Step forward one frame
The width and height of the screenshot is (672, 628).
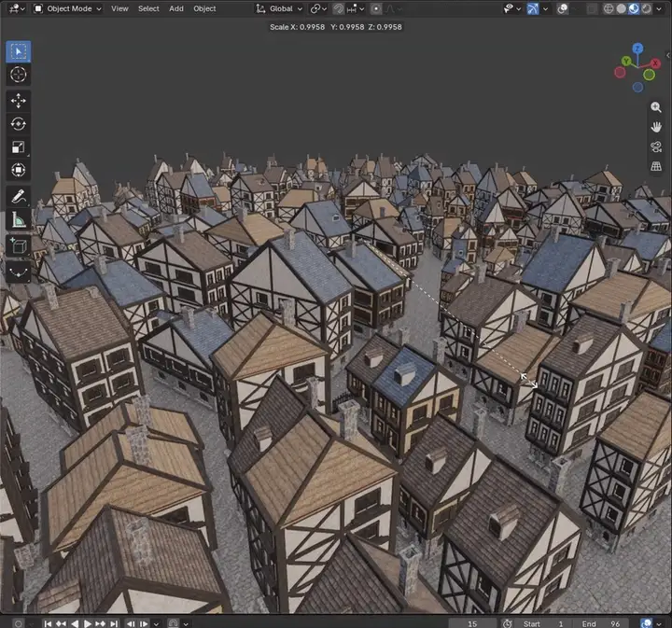pyautogui.click(x=144, y=623)
